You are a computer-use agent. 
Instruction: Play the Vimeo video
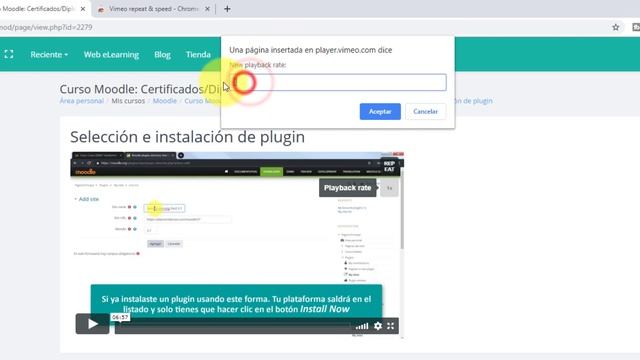tap(92, 324)
